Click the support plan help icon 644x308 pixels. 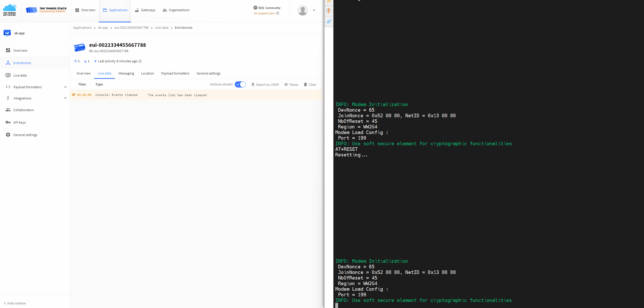click(x=278, y=13)
